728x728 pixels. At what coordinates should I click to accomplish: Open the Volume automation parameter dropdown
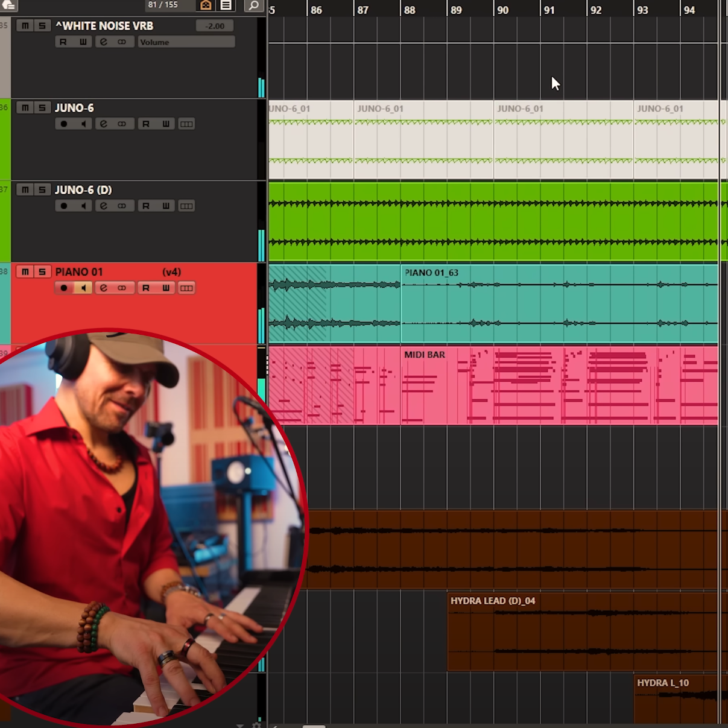(186, 42)
